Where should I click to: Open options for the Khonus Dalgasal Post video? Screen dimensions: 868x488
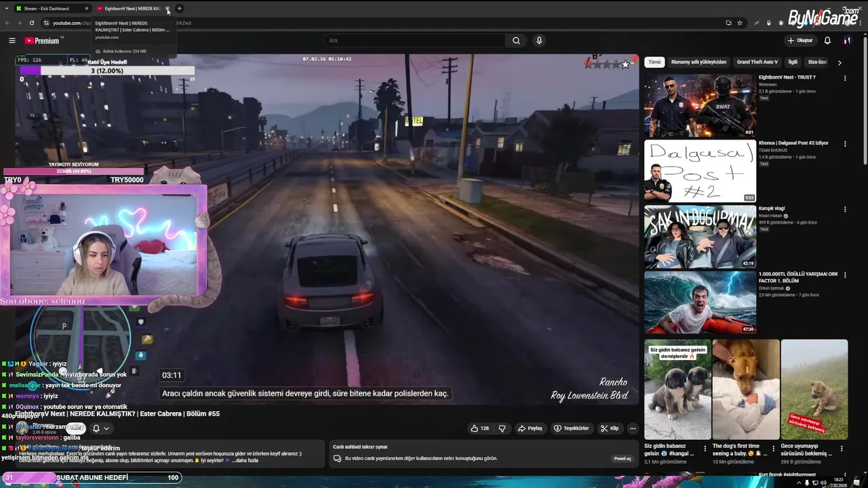pos(845,144)
